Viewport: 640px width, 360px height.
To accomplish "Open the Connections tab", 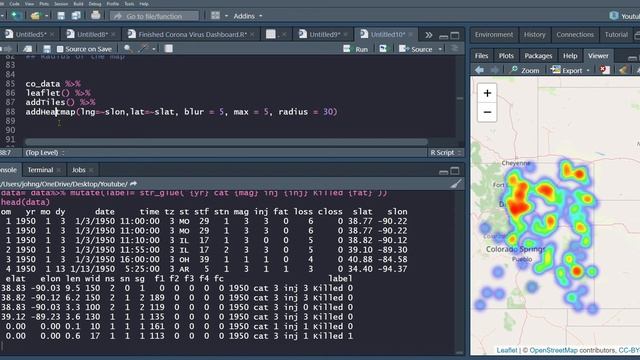I will pos(575,35).
